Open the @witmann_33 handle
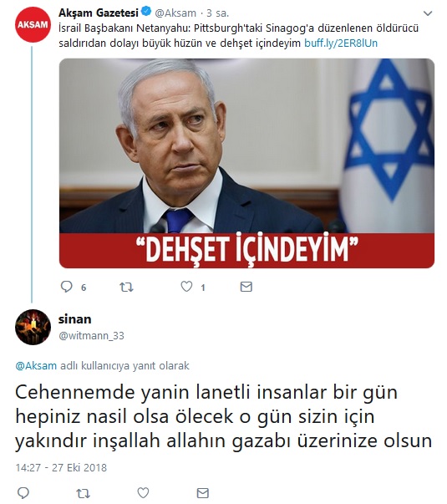The height and width of the screenshot is (504, 447). (91, 335)
